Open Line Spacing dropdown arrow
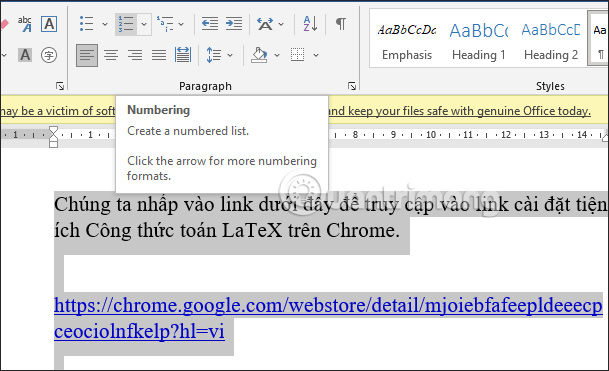 (x=230, y=55)
